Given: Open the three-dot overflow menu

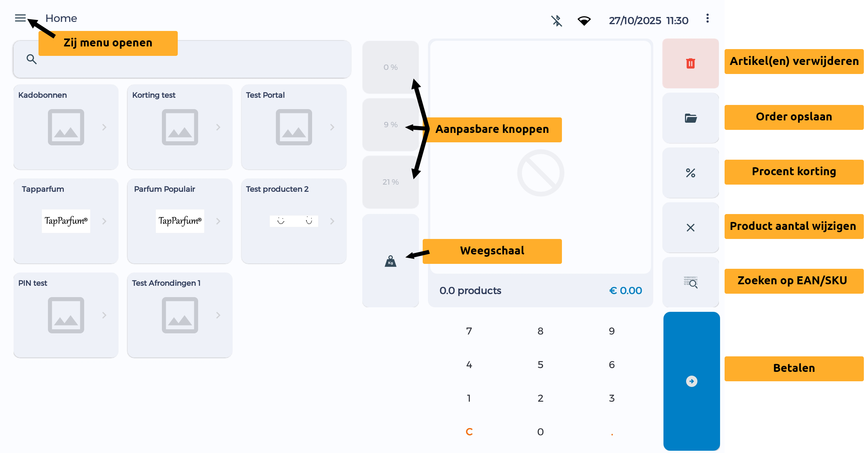Looking at the screenshot, I should pyautogui.click(x=707, y=18).
